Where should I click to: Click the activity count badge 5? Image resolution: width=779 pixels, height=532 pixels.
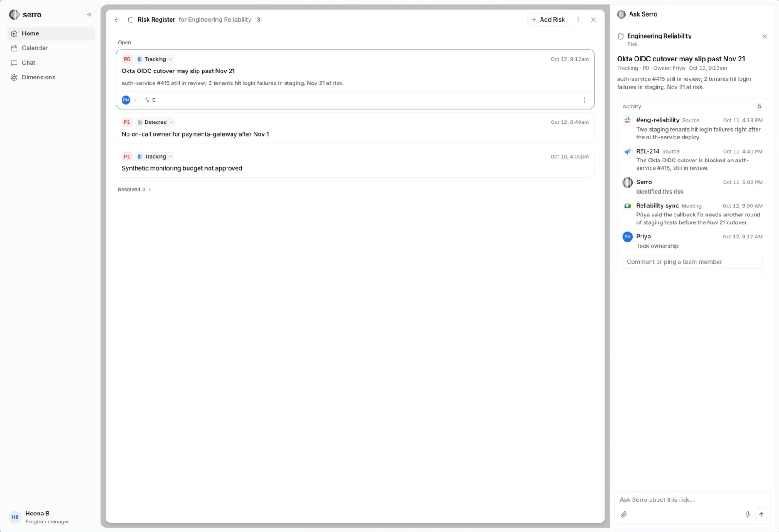[x=759, y=106]
